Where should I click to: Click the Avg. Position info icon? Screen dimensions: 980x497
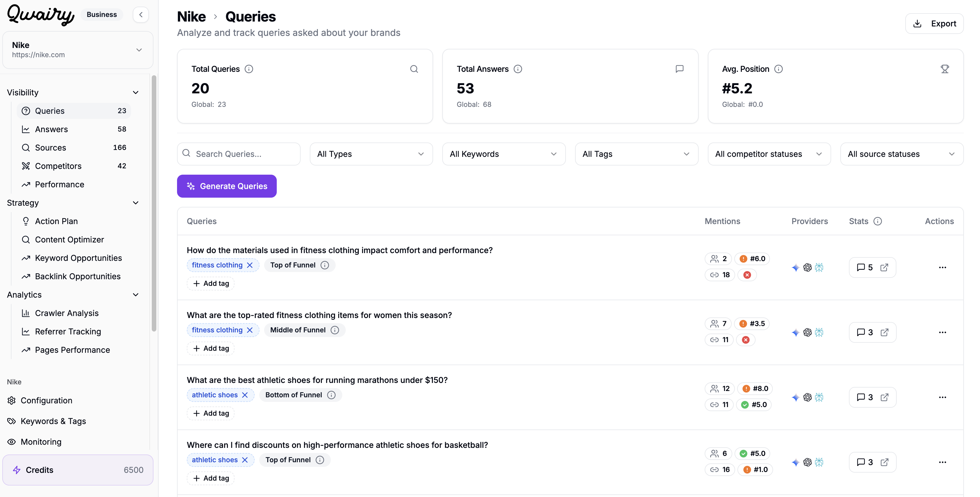[778, 69]
